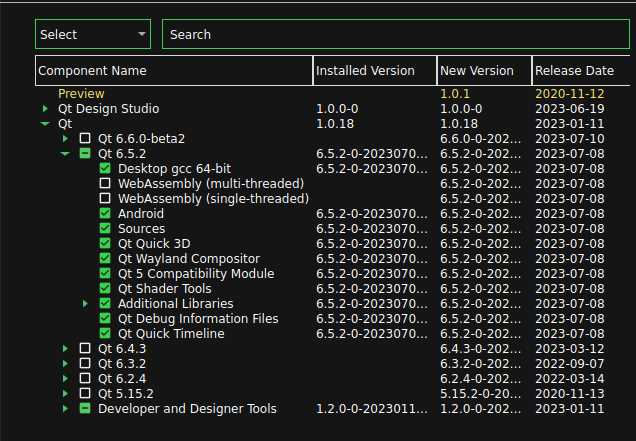Toggle Developer and Designer Tools checkbox
Viewport: 636px width, 441px height.
tap(85, 409)
